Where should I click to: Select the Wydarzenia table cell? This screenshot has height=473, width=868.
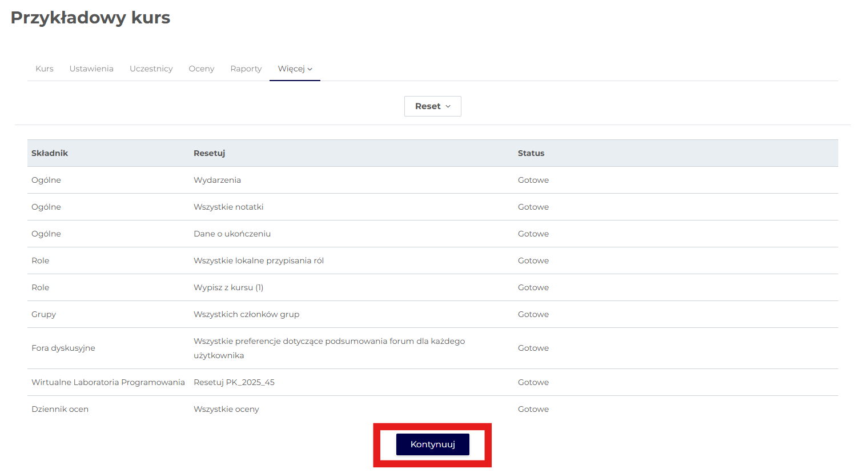(218, 180)
